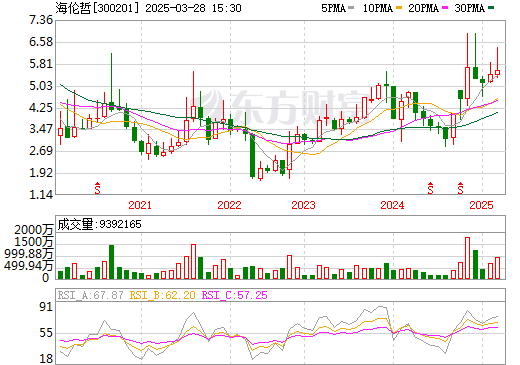The image size is (520, 365).
Task: Click the 20PMA magenta legend swatch
Action: point(445,8)
